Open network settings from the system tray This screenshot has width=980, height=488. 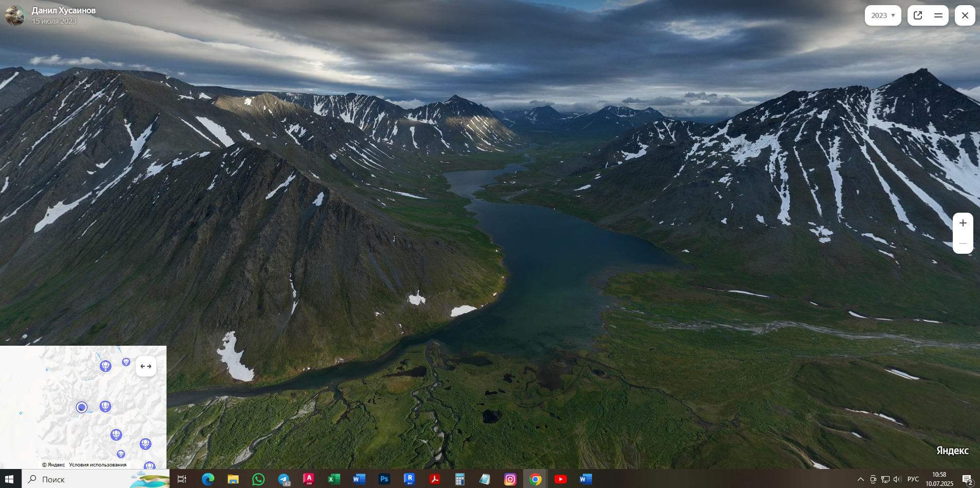pyautogui.click(x=885, y=479)
